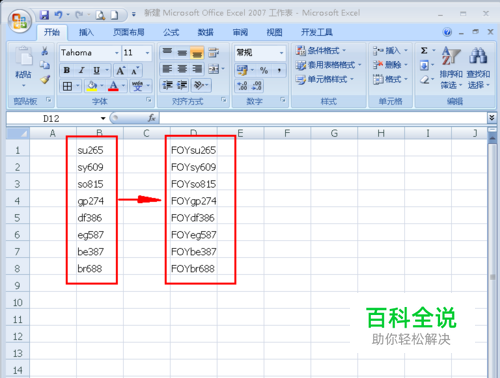This screenshot has height=378, width=500.
Task: Create a new blank workbook from quick access
Action: pyautogui.click(x=114, y=15)
